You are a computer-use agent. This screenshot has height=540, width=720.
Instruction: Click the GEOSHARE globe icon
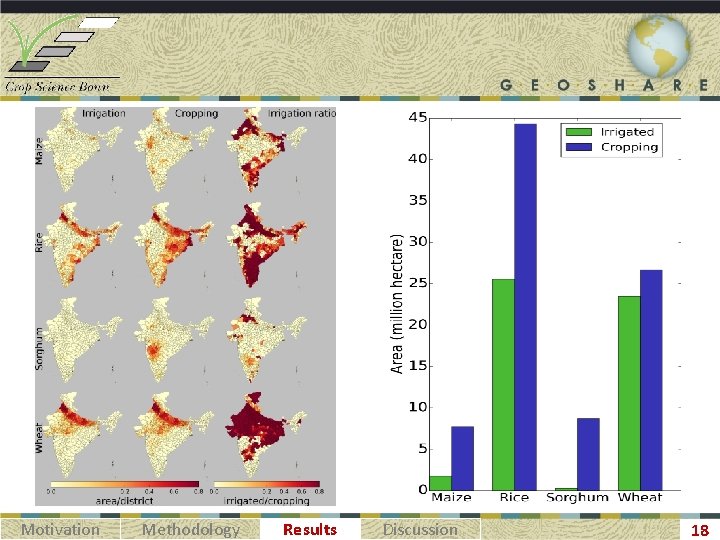(x=658, y=47)
